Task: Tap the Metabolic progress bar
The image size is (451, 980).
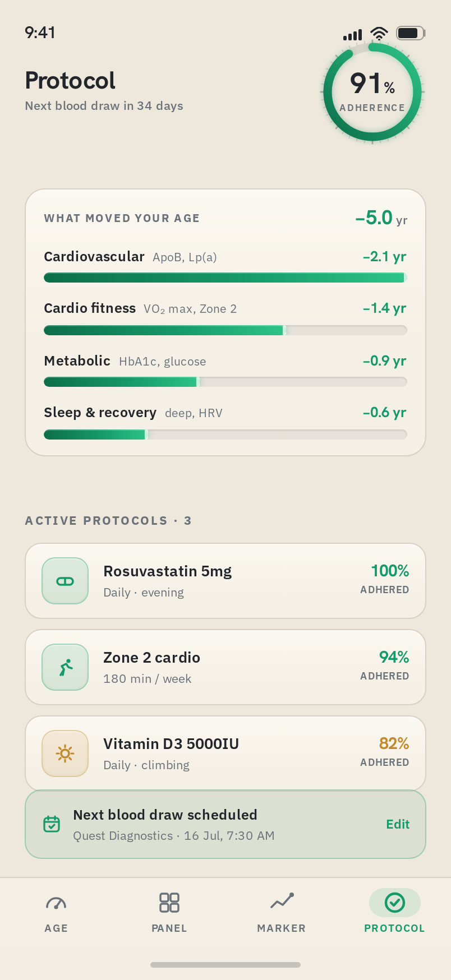Action: click(x=225, y=382)
